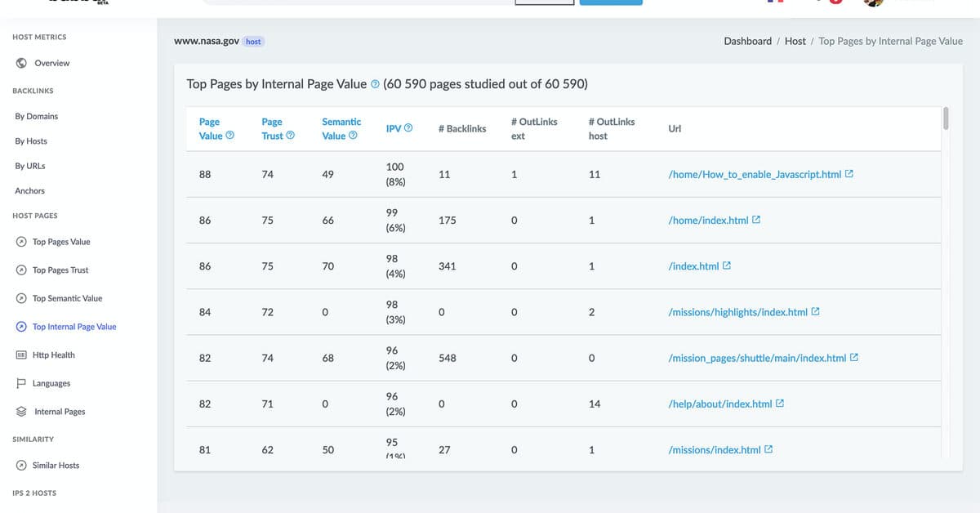The width and height of the screenshot is (980, 513).
Task: Click www.nasa.gov host title
Action: (x=207, y=41)
